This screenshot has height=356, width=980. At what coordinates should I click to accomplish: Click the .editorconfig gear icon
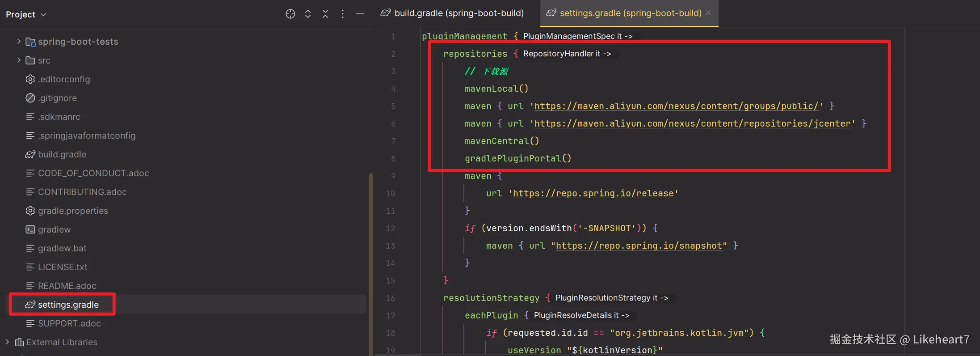(x=30, y=79)
